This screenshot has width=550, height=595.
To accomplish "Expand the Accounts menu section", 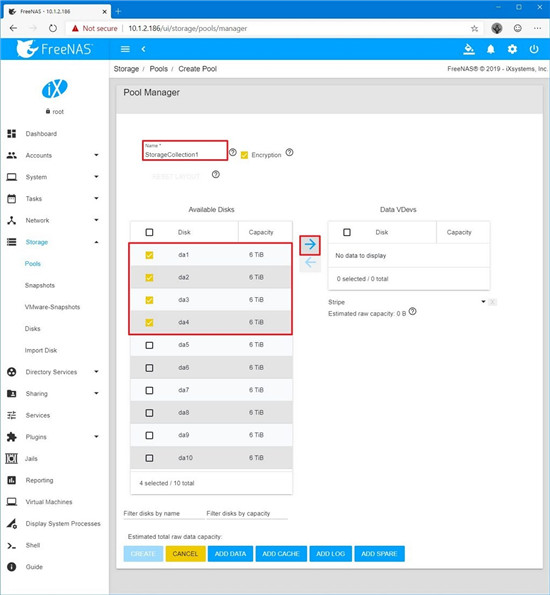I will (x=53, y=155).
